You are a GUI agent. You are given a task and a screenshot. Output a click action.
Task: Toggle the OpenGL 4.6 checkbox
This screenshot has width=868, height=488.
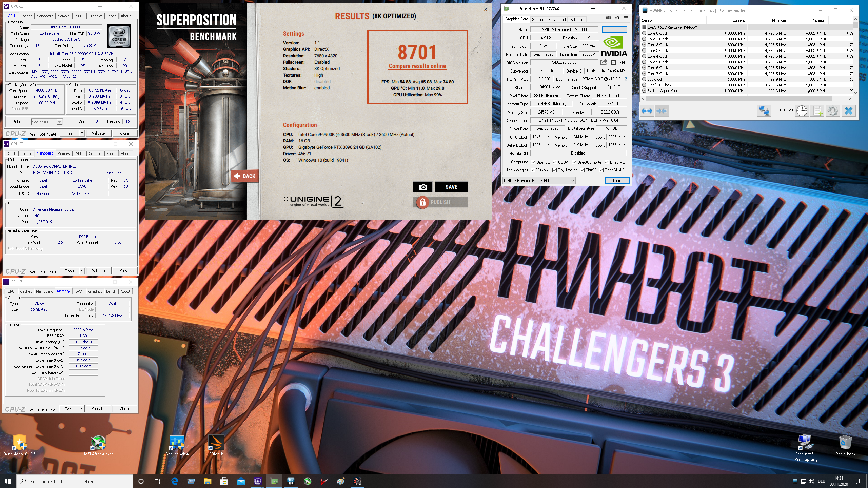click(x=601, y=170)
